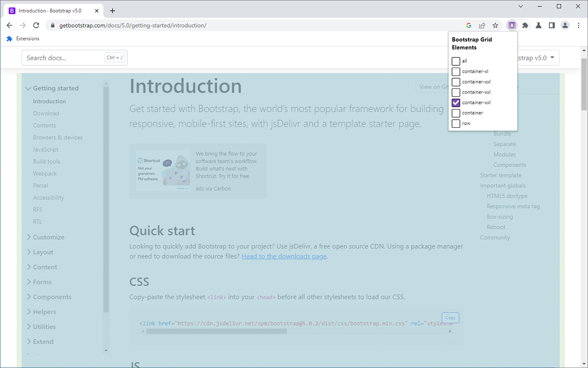Follow 'Head to the downloads page' link
Image resolution: width=588 pixels, height=368 pixels.
pyautogui.click(x=284, y=256)
